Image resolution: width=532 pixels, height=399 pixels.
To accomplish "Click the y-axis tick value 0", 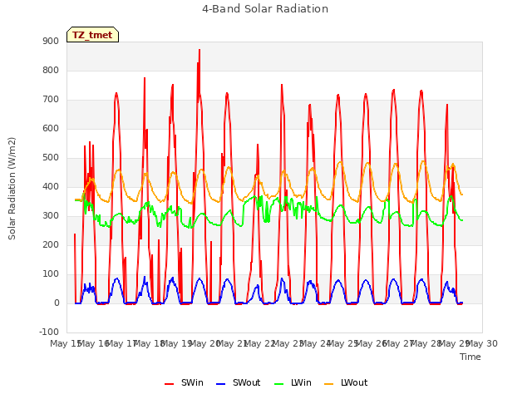I will (x=57, y=303).
